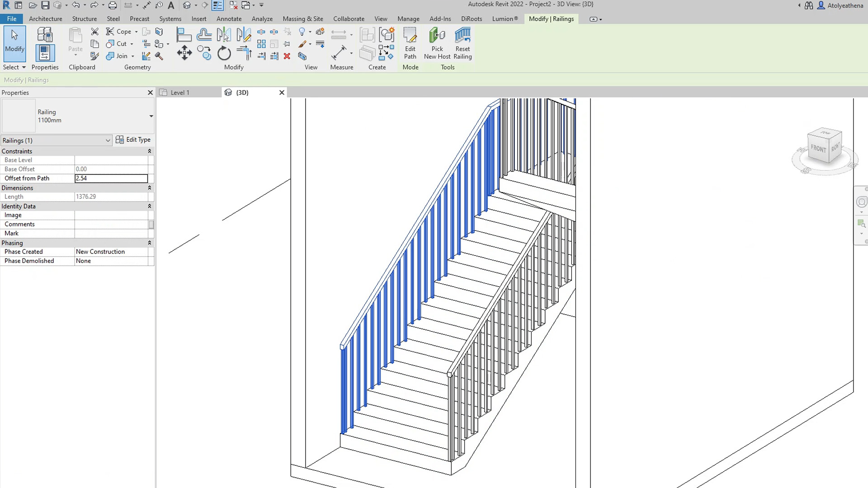Click the Text 'A' tool in quick access
Screen dimensions: 868x488
pos(171,5)
